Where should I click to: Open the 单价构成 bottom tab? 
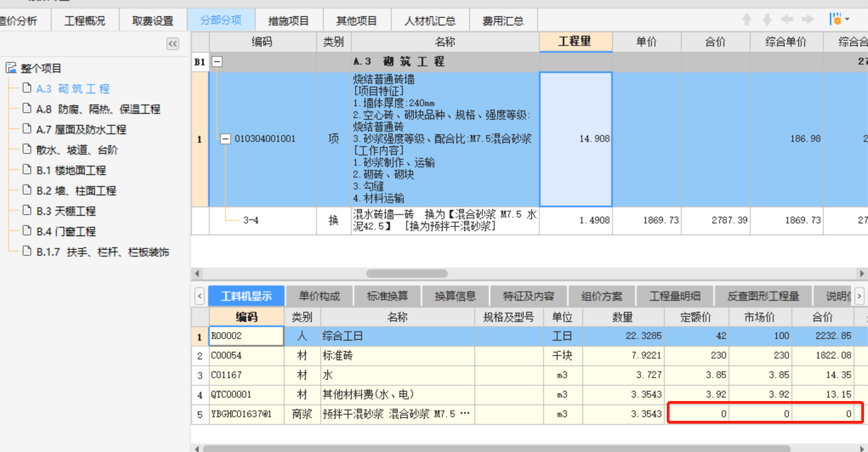(x=319, y=296)
